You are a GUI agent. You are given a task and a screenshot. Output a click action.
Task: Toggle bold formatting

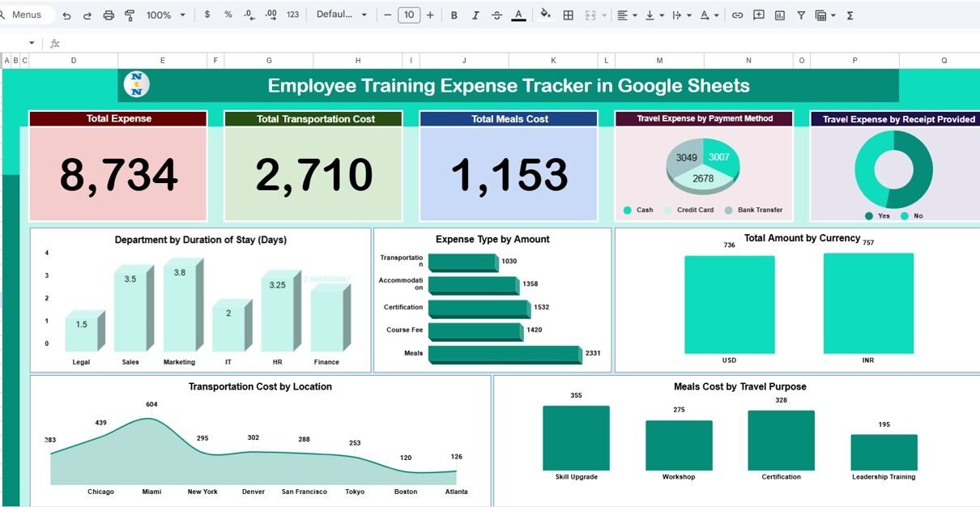tap(454, 15)
